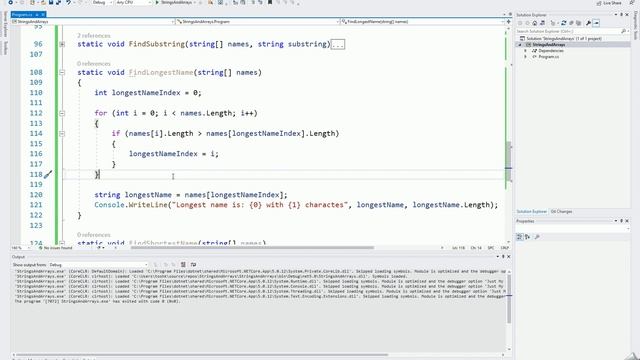Click the Collapse All icon in Solution Explorer
Image resolution: width=640 pixels, height=360 pixels.
click(x=571, y=23)
